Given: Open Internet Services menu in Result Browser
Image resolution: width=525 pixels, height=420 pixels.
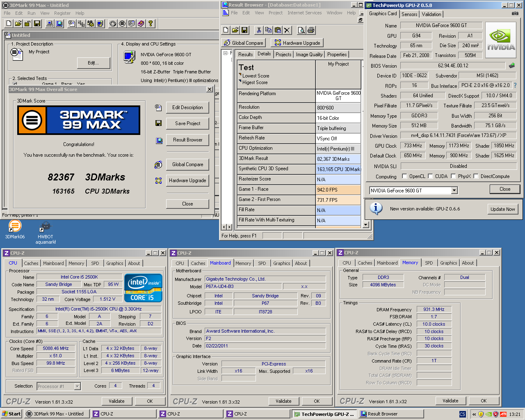Looking at the screenshot, I should [305, 13].
